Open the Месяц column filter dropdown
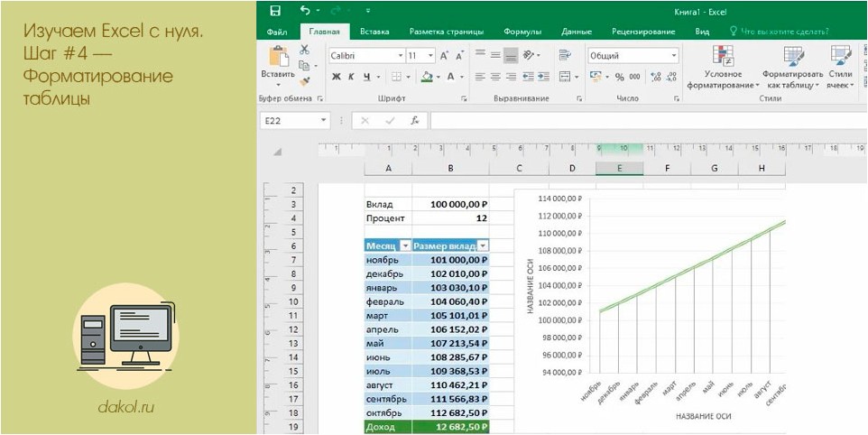The image size is (868, 435). click(404, 246)
